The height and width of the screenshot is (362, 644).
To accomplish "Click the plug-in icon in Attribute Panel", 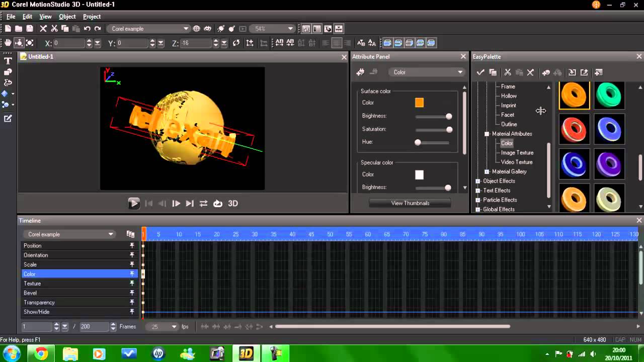I will [360, 72].
